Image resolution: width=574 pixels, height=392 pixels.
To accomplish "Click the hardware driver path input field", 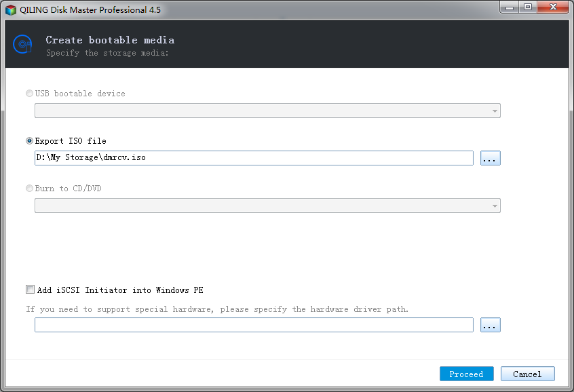I will (254, 325).
